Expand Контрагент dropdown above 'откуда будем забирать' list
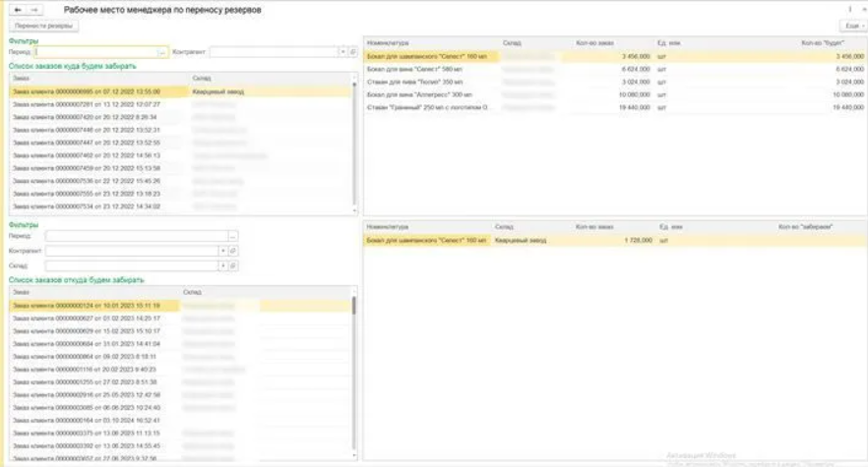The width and height of the screenshot is (868, 467). pos(223,252)
